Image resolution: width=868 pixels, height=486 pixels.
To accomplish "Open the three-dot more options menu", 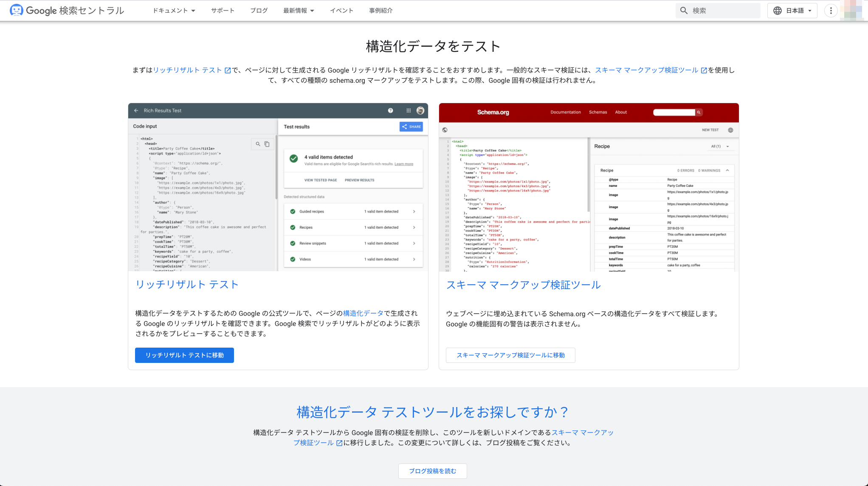I will (x=831, y=11).
